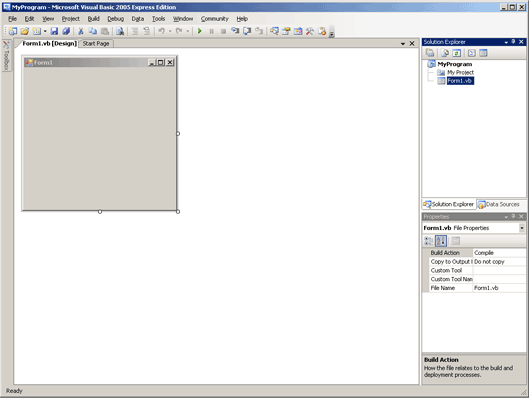The image size is (529, 398).
Task: Select My Project in Solution Explorer
Action: tap(460, 73)
